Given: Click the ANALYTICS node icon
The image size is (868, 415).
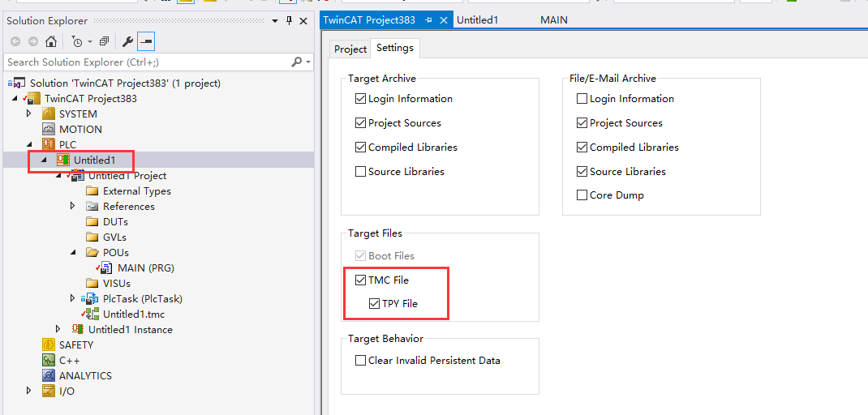Looking at the screenshot, I should 49,376.
